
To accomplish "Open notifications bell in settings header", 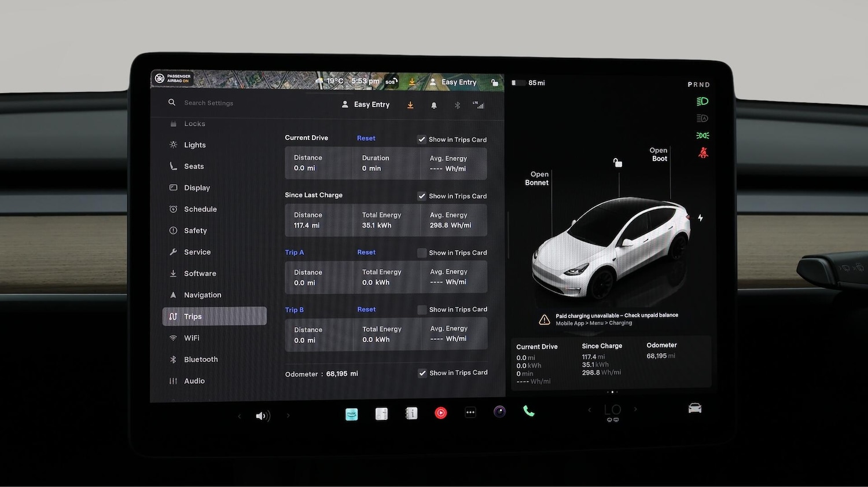I will (434, 105).
